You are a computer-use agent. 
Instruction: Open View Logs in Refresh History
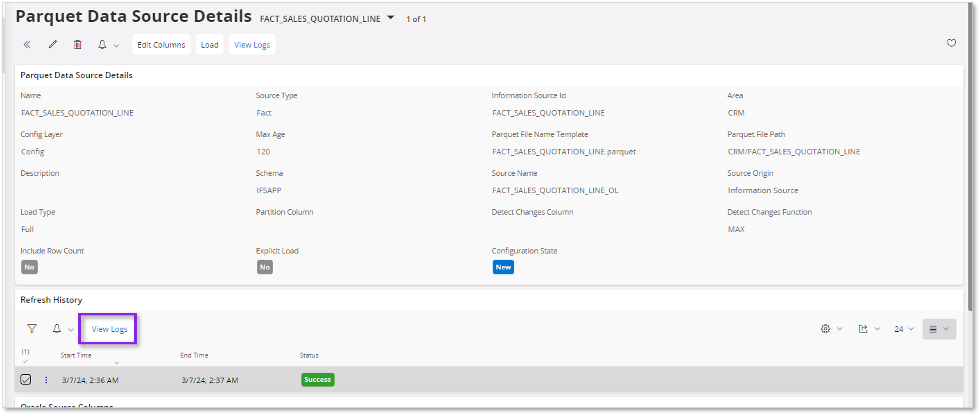110,329
